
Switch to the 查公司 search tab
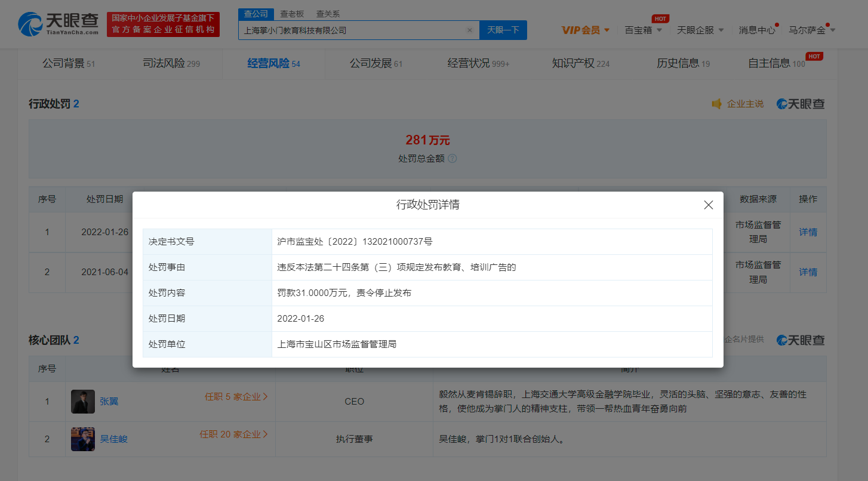[x=256, y=14]
